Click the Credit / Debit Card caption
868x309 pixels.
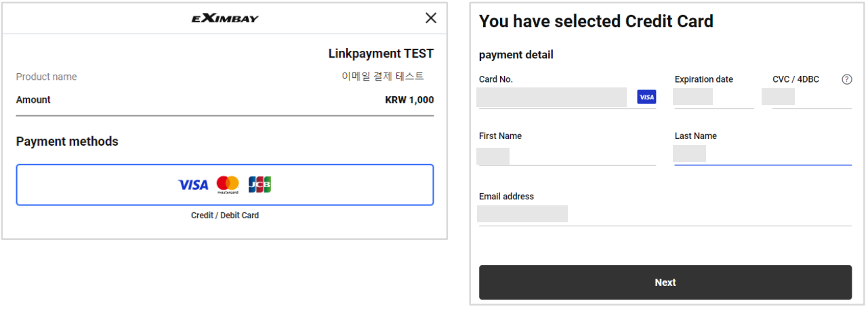tap(225, 215)
